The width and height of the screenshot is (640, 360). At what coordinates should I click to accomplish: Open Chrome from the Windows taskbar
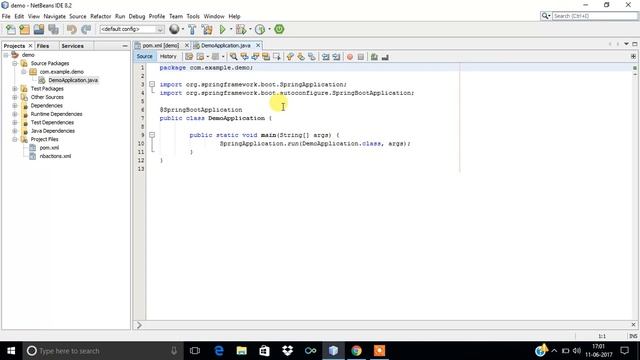point(356,351)
